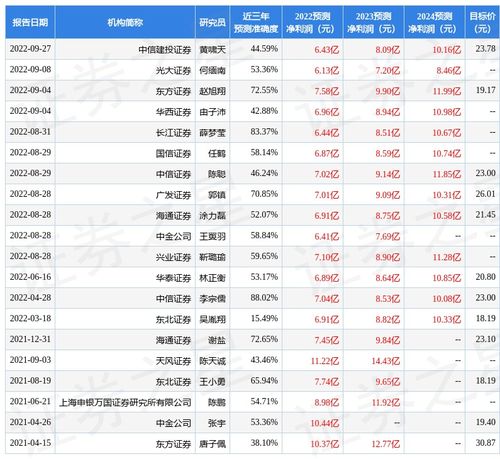The image size is (500, 459).
Task: Click researcher name 由子沛
Action: 212,112
